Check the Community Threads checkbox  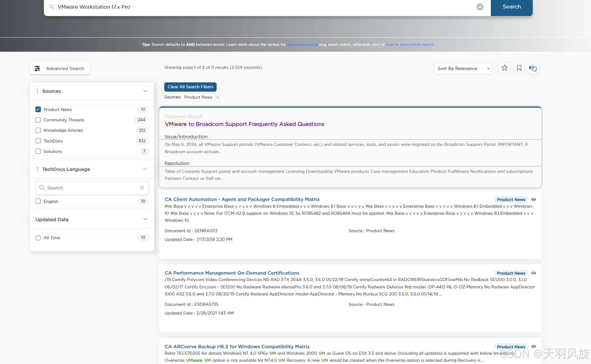38,120
